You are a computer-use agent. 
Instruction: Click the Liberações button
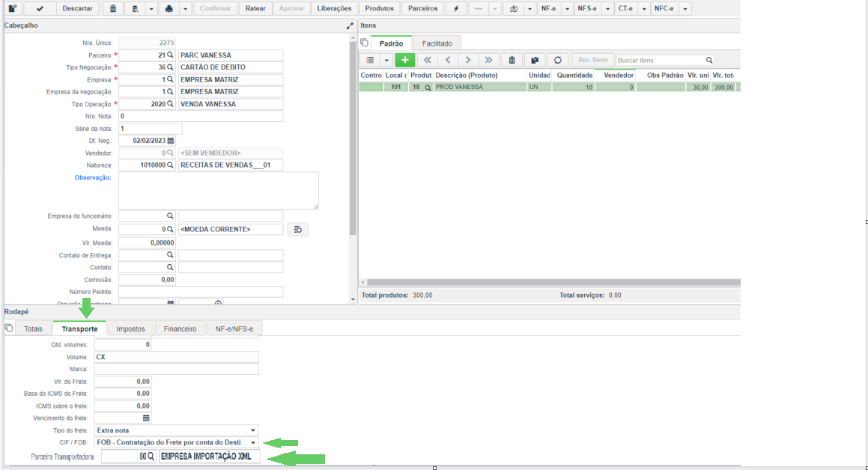tap(334, 8)
